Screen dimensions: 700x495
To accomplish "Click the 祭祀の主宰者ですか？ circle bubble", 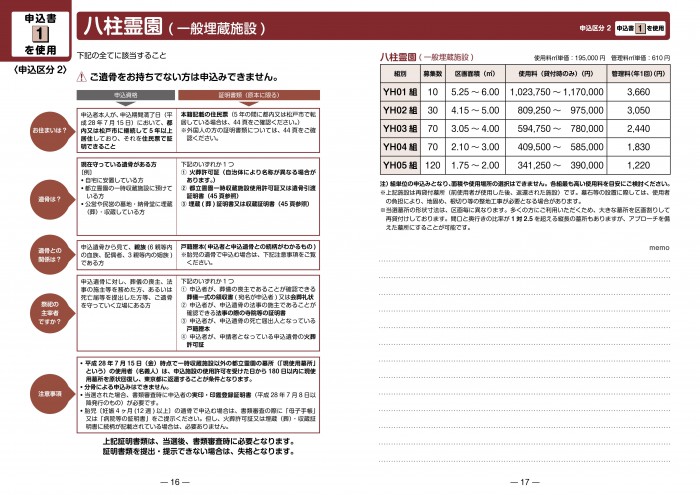I will (50, 313).
